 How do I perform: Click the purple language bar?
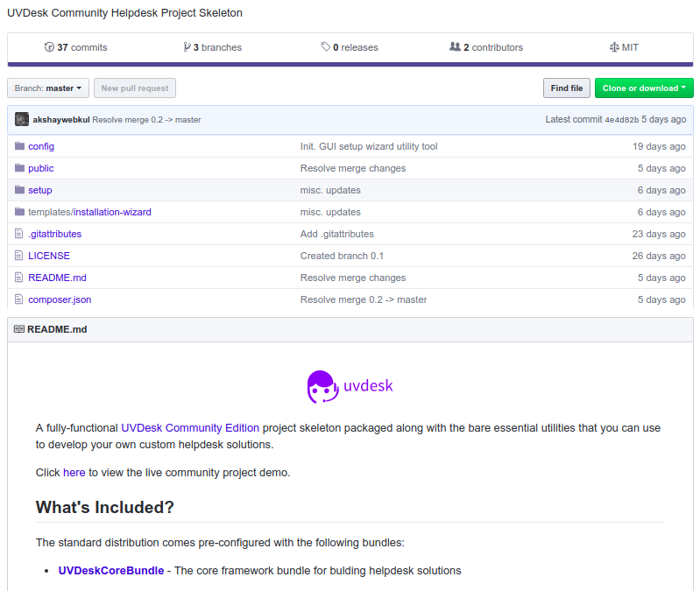coord(350,65)
